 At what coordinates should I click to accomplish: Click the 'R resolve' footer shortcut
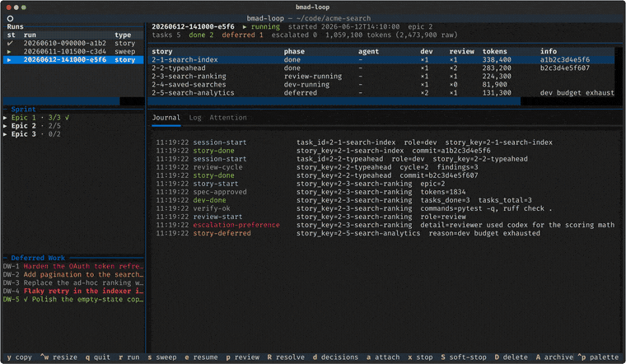(x=286, y=357)
